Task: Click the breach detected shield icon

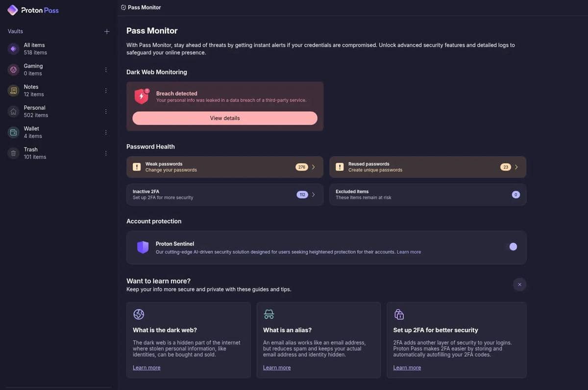Action: coord(142,97)
